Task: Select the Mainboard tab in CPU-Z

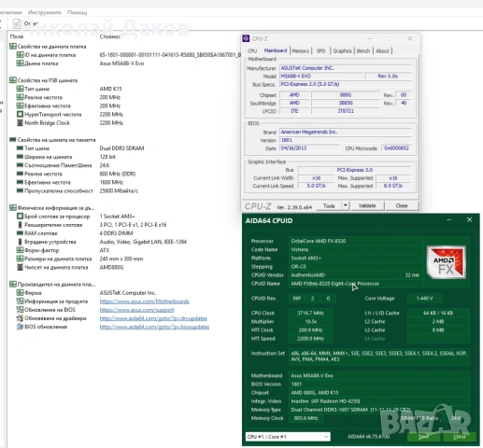Action: (x=276, y=50)
